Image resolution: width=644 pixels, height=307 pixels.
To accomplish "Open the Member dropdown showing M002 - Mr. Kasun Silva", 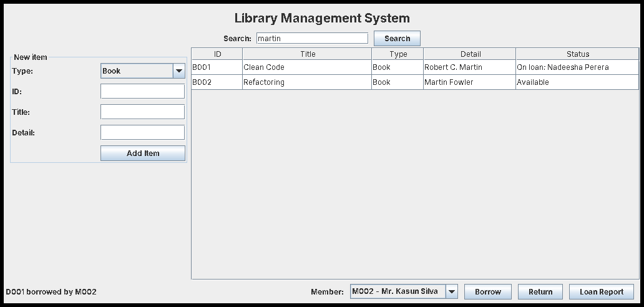I will (x=403, y=291).
